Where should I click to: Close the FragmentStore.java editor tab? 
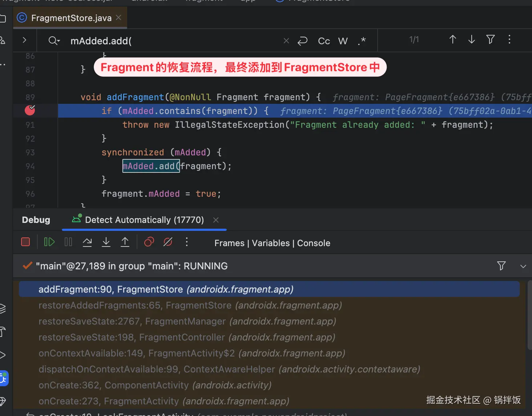tap(118, 17)
